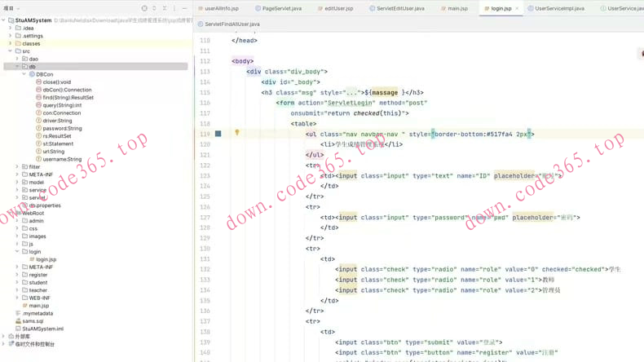Open the ServletFindAllUser.java tab
The height and width of the screenshot is (362, 644).
point(232,24)
